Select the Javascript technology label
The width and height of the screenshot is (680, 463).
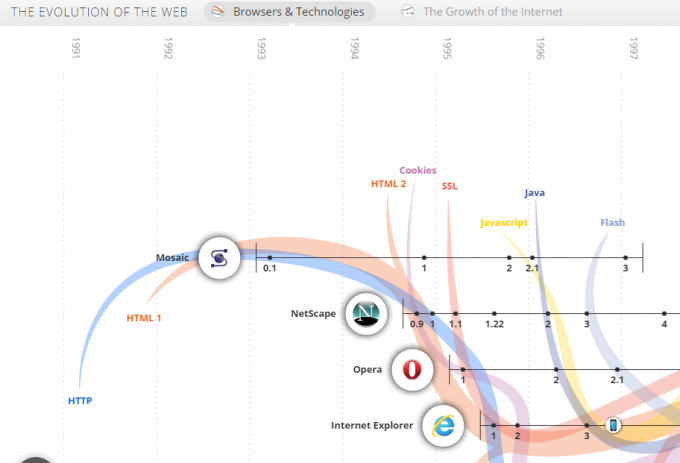(503, 223)
